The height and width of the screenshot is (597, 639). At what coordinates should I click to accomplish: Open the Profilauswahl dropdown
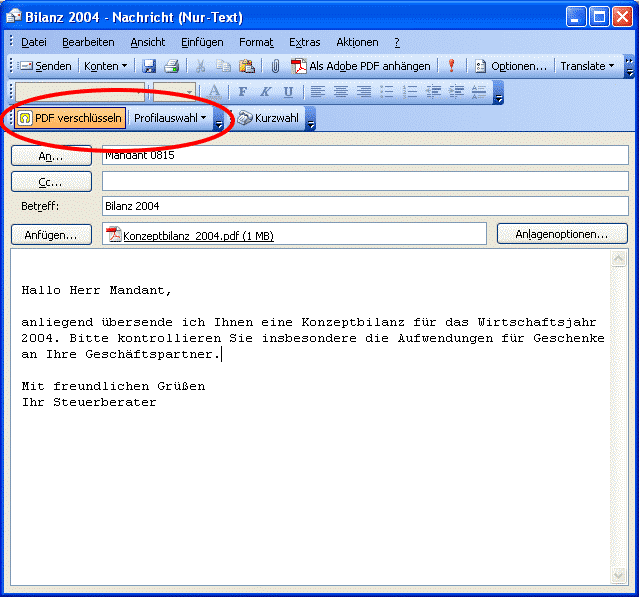tap(170, 118)
